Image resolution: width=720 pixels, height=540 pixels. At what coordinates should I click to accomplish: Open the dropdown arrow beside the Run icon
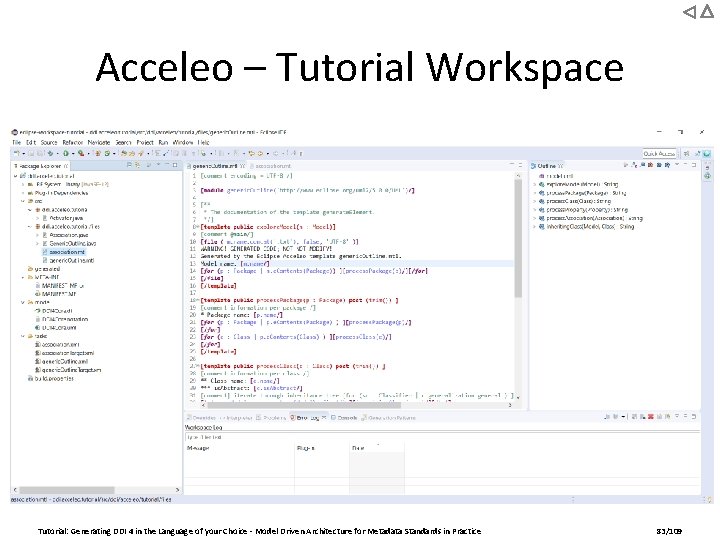click(72, 153)
